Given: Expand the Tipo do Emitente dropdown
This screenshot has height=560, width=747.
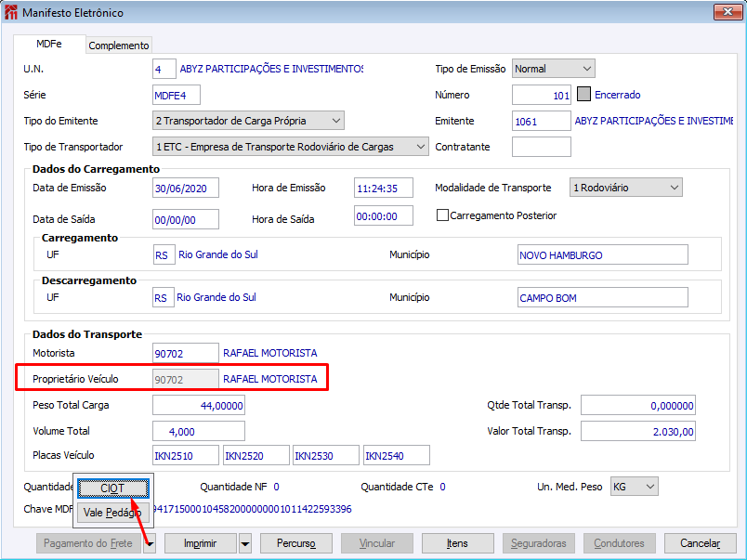Looking at the screenshot, I should 248,121.
